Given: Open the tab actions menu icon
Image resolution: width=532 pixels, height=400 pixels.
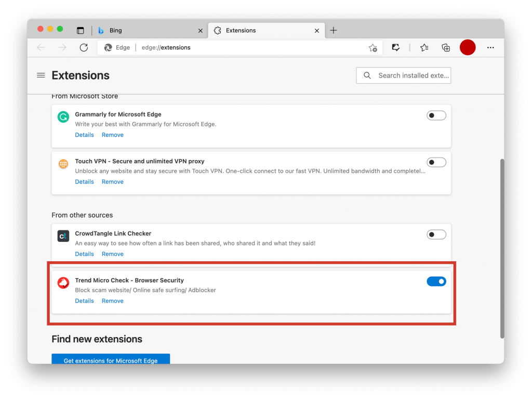Looking at the screenshot, I should pos(80,31).
